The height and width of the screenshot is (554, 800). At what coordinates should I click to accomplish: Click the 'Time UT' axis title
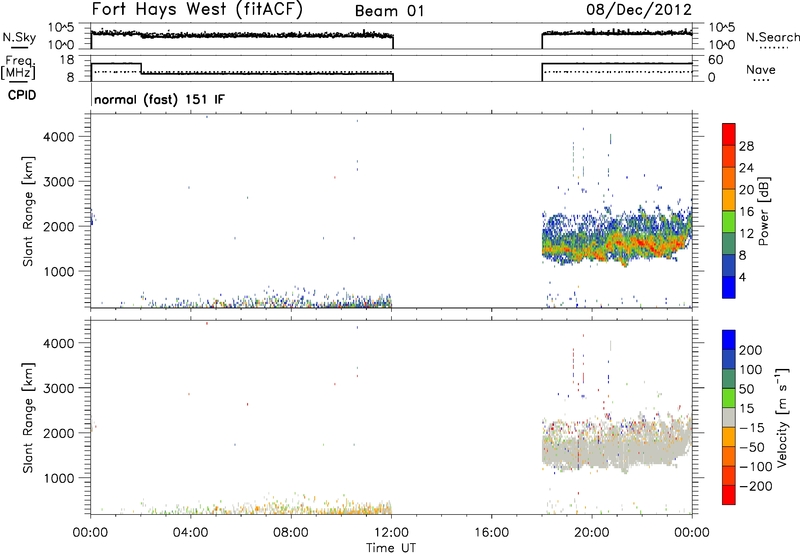391,547
